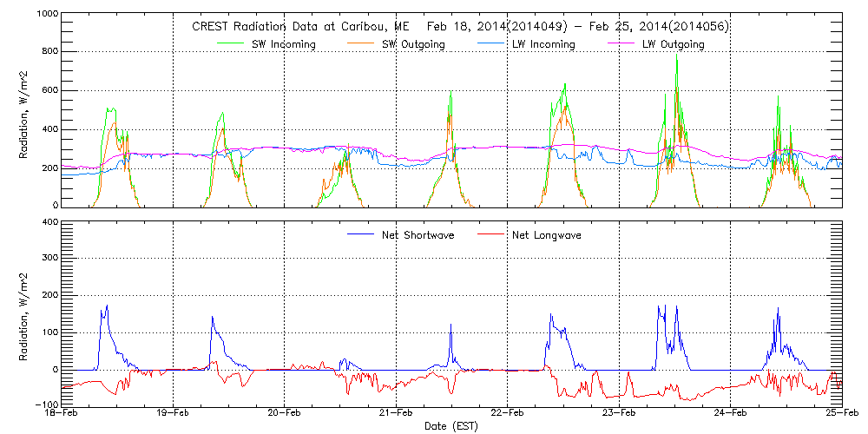
Task: Click the line sample beside SW Incoming
Action: coord(231,44)
